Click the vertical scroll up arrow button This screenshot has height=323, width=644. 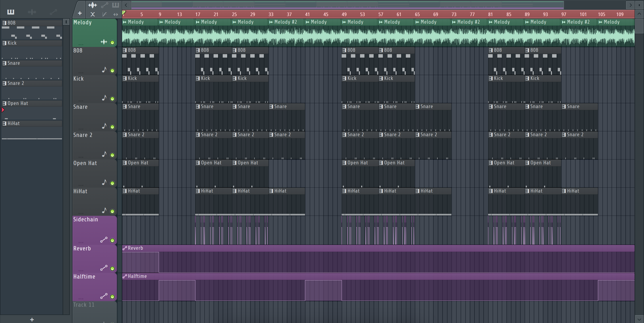click(x=639, y=14)
